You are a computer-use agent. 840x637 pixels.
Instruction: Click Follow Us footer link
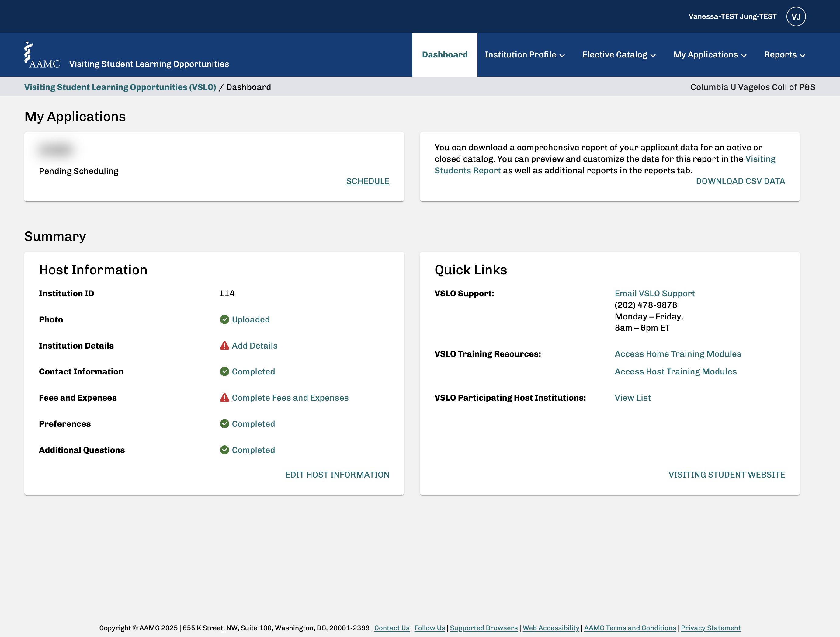click(x=429, y=628)
